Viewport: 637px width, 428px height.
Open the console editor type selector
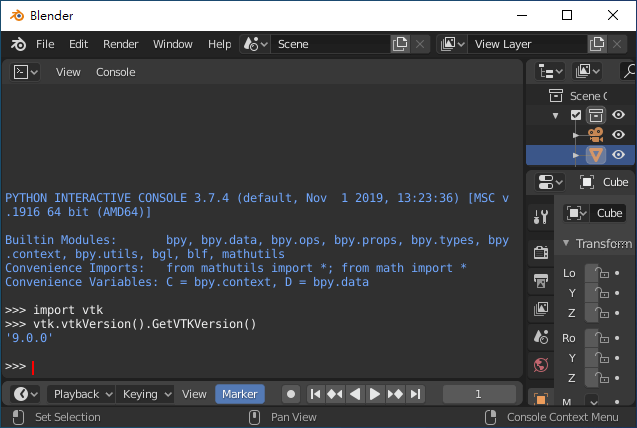click(25, 72)
